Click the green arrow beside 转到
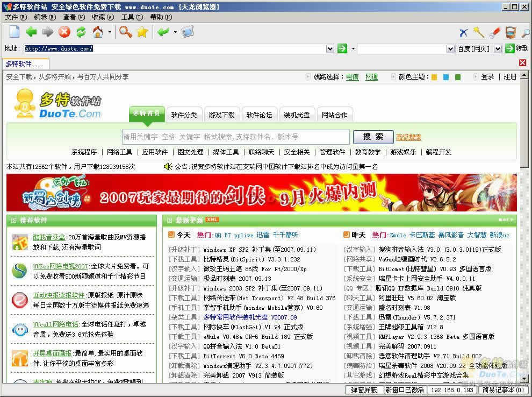The width and height of the screenshot is (532, 397). point(509,48)
